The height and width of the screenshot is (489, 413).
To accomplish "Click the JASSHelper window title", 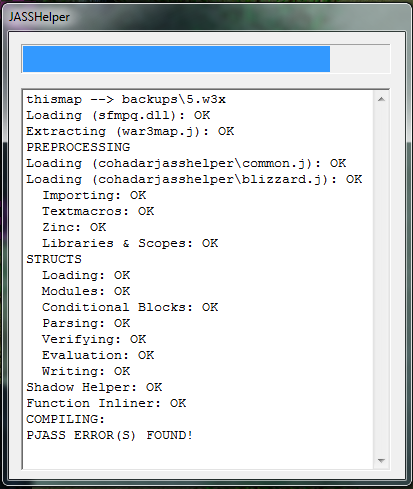I will [39, 17].
